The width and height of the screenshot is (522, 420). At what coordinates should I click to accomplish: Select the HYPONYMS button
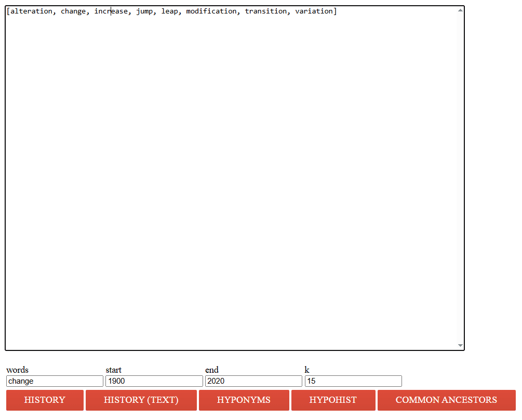point(244,400)
